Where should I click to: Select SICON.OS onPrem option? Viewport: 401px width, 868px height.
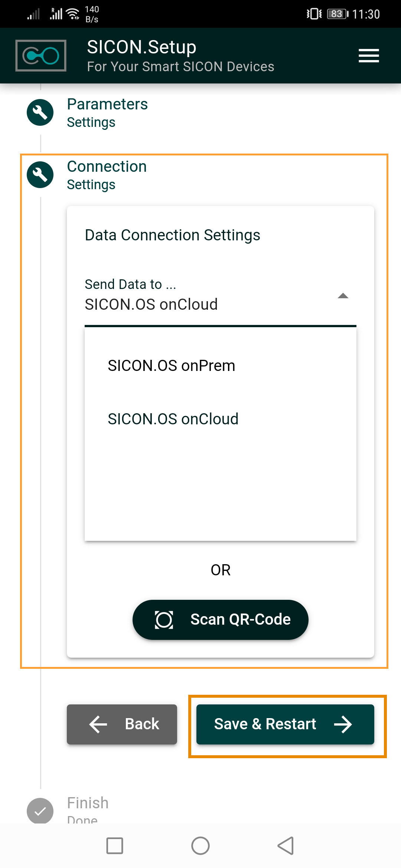172,366
